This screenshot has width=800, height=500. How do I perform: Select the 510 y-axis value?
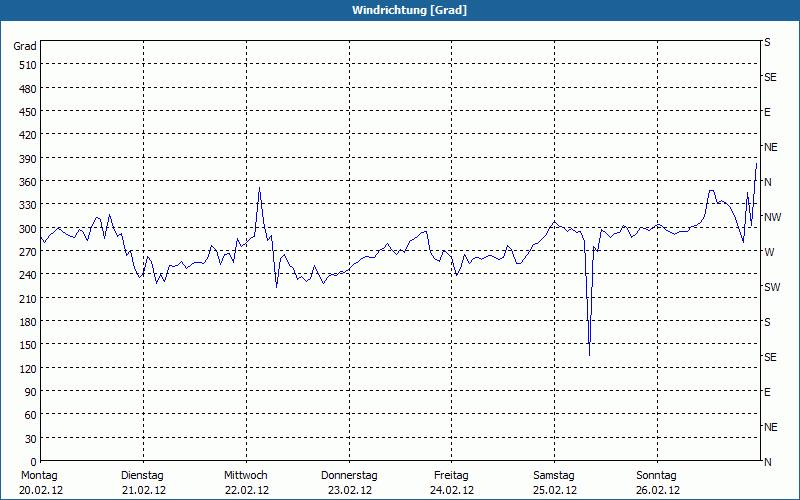pos(28,65)
